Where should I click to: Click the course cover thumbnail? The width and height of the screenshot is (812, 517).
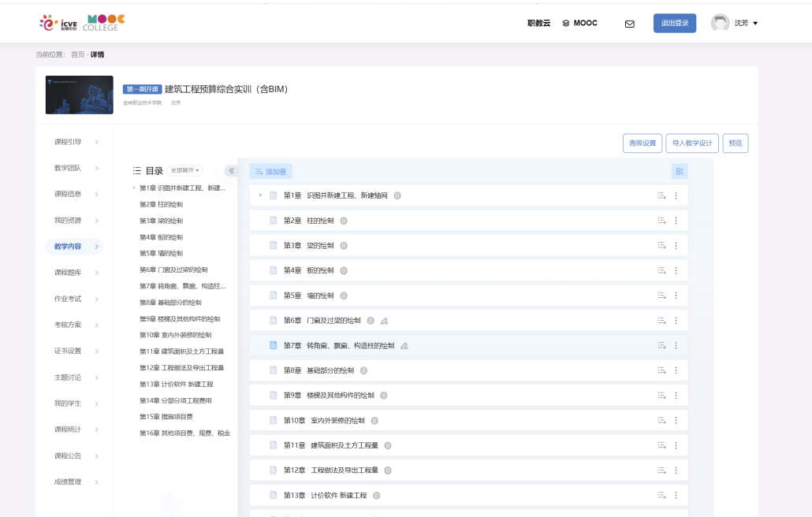(x=80, y=95)
